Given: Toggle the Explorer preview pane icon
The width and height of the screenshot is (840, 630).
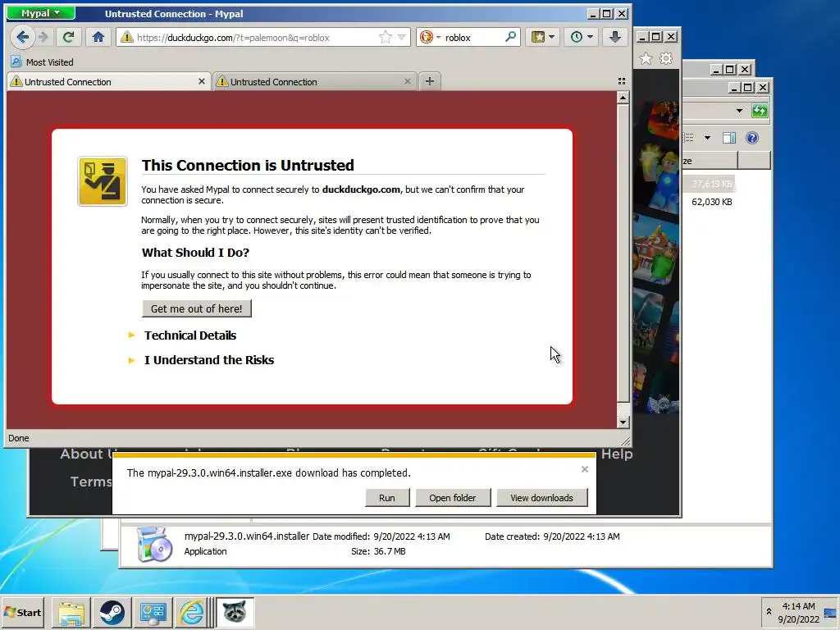Looking at the screenshot, I should [x=729, y=138].
